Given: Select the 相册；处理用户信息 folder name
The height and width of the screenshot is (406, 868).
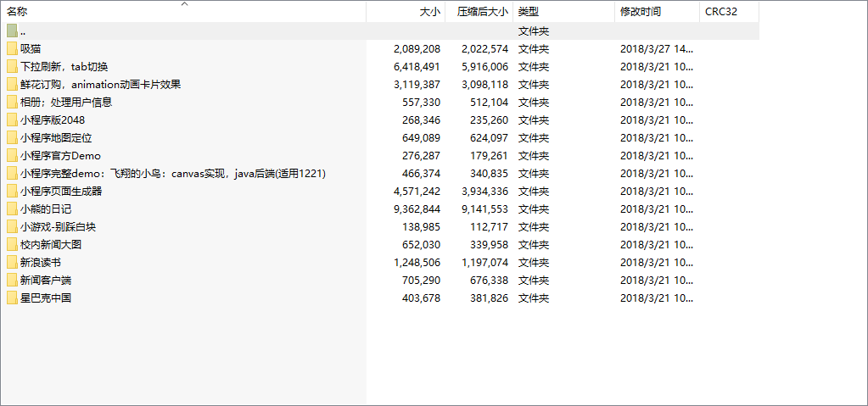Looking at the screenshot, I should (x=66, y=103).
